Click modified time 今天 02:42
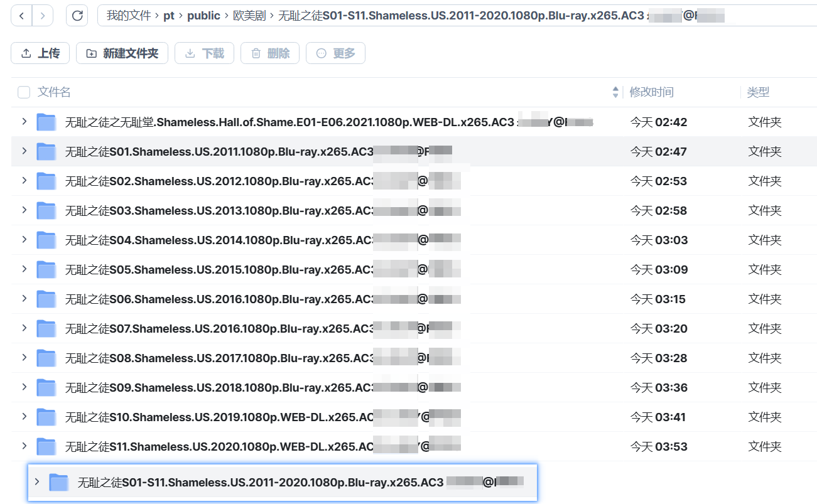The height and width of the screenshot is (504, 817). point(659,122)
